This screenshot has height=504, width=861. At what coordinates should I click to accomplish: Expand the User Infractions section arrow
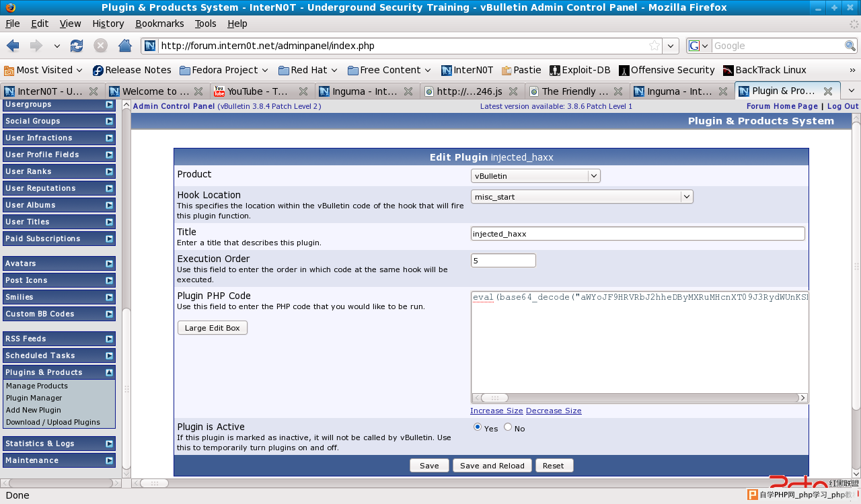(x=109, y=138)
